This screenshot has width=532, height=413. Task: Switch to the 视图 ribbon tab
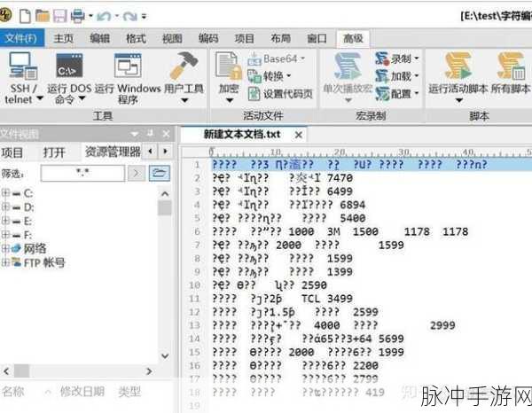tap(172, 38)
